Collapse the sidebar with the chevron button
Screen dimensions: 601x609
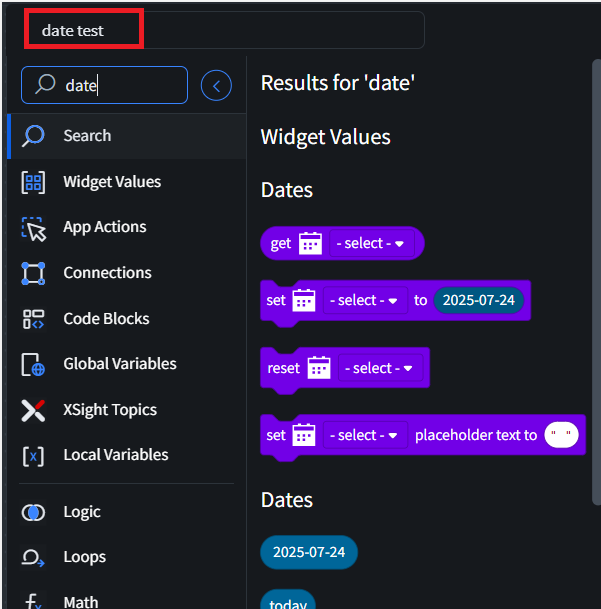coord(216,86)
